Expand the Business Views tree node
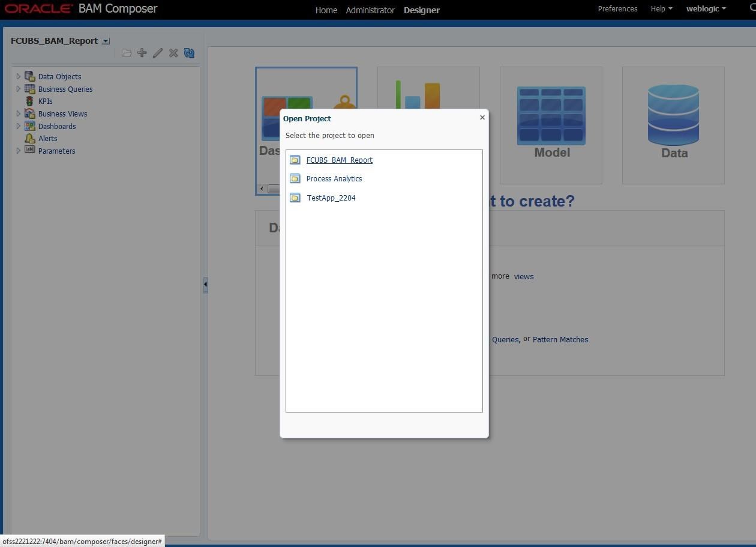The width and height of the screenshot is (756, 547). click(x=18, y=113)
